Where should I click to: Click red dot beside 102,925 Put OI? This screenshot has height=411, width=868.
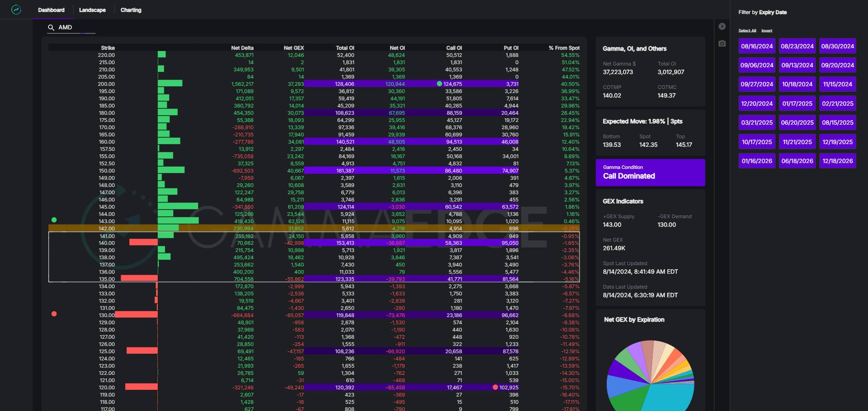[495, 388]
